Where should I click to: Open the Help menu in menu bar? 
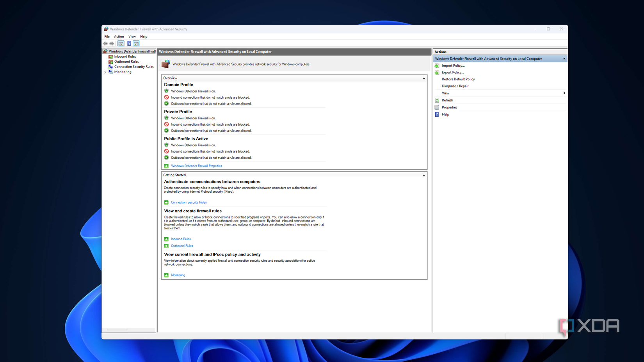(144, 37)
